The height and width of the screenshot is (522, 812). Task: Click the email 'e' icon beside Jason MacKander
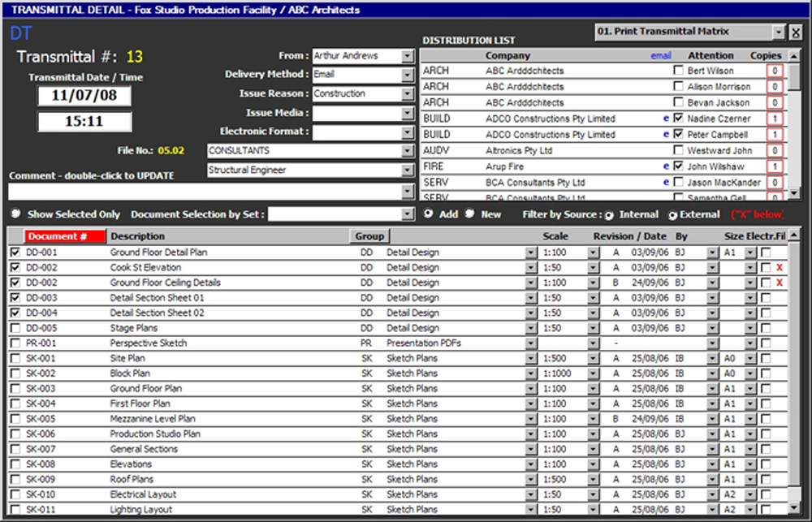[x=667, y=183]
